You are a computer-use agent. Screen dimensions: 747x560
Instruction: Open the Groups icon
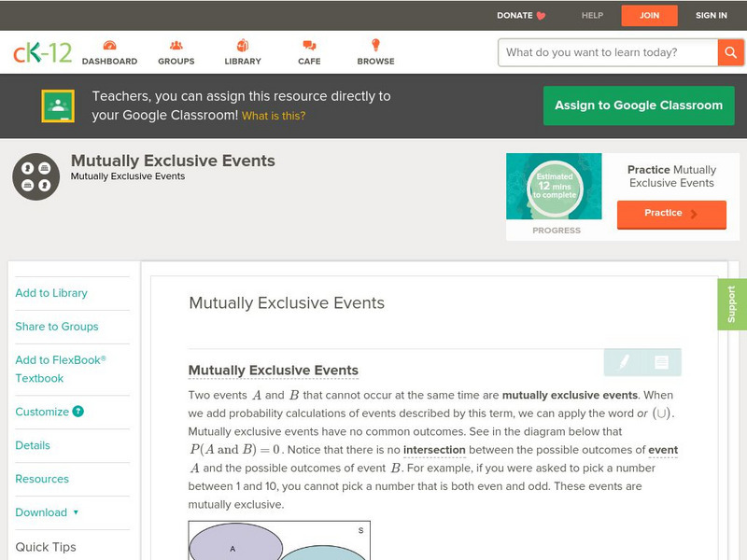coord(176,46)
